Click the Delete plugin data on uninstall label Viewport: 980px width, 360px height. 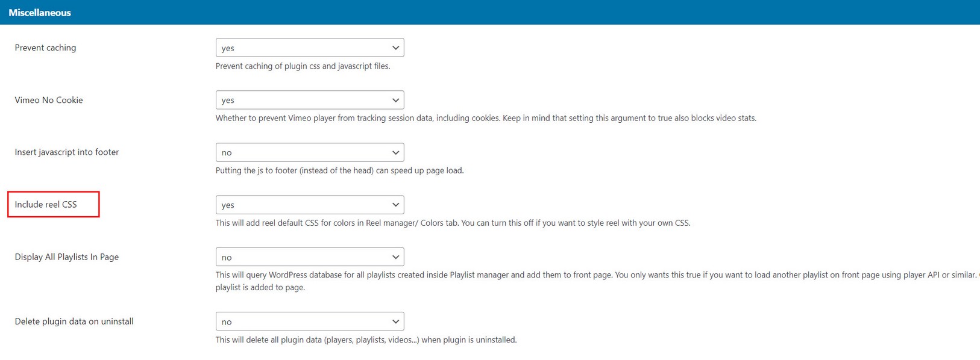click(74, 321)
